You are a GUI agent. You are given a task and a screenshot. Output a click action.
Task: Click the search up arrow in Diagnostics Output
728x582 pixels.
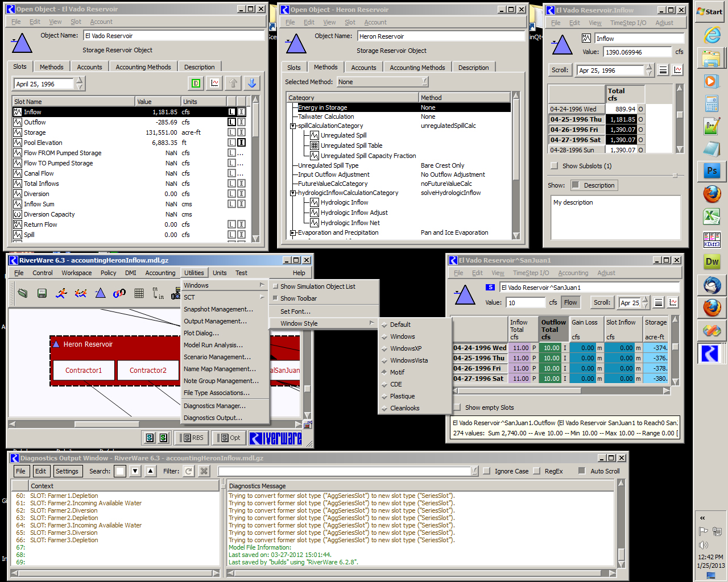tap(150, 471)
